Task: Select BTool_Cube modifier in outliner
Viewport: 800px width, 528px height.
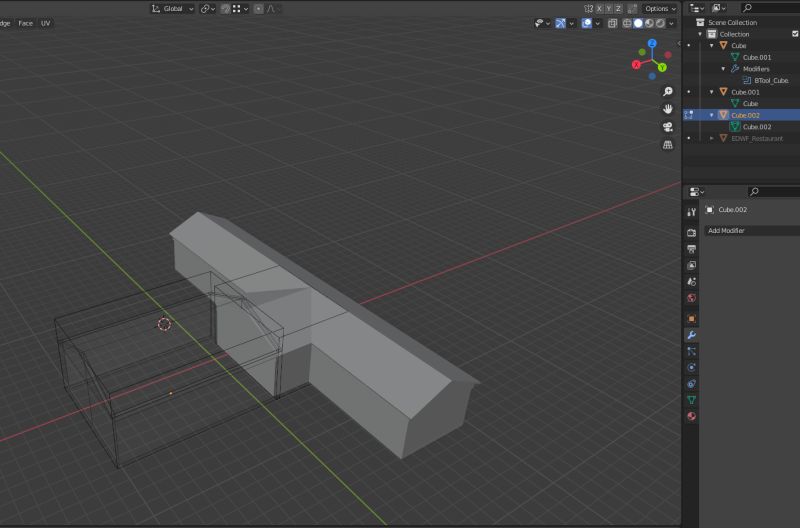Action: pyautogui.click(x=771, y=81)
